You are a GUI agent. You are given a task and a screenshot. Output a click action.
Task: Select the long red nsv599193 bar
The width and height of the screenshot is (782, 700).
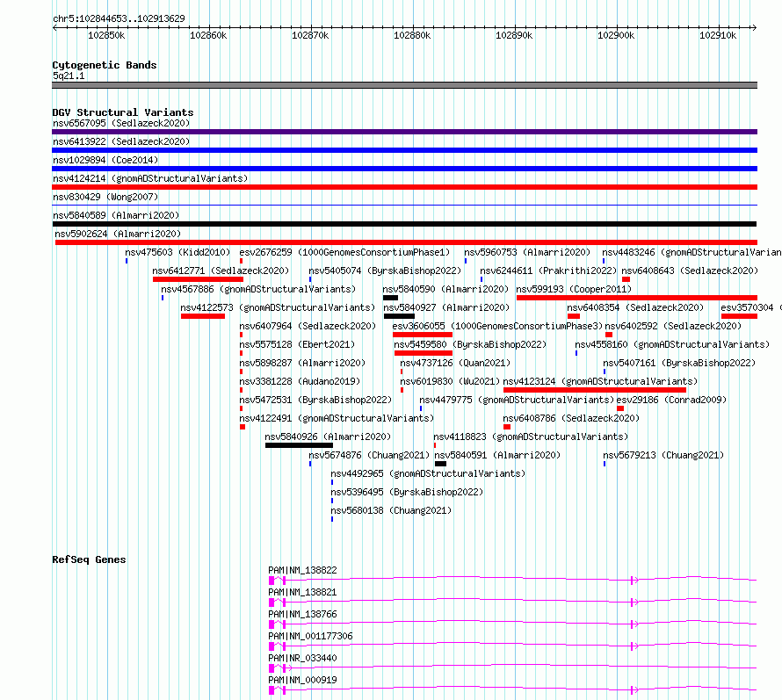click(637, 298)
